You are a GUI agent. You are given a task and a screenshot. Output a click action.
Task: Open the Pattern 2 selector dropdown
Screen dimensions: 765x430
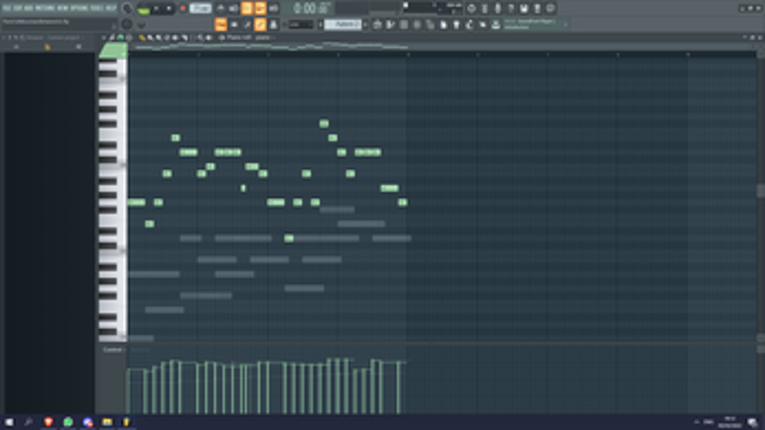coord(343,24)
